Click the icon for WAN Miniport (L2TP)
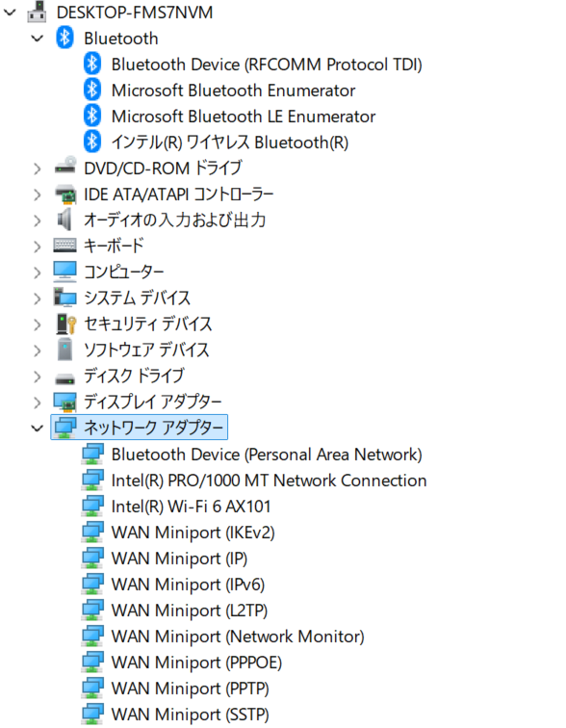Image resolution: width=566 pixels, height=728 pixels. tap(92, 611)
